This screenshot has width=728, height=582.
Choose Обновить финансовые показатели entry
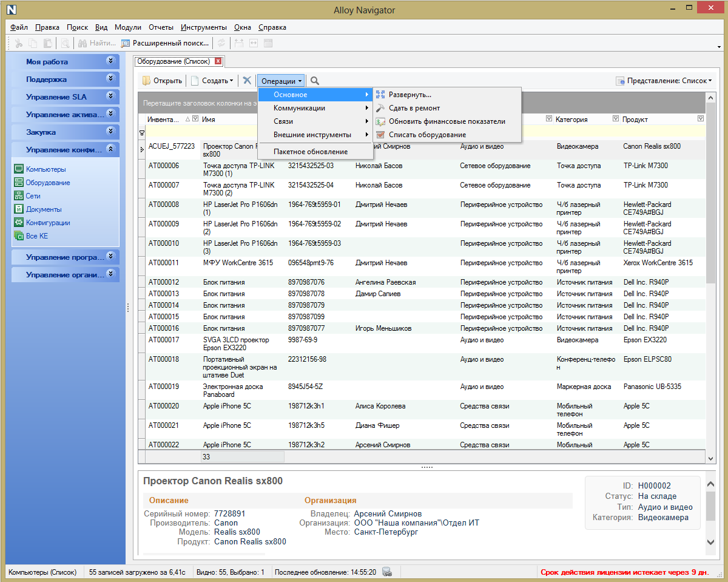(x=447, y=121)
